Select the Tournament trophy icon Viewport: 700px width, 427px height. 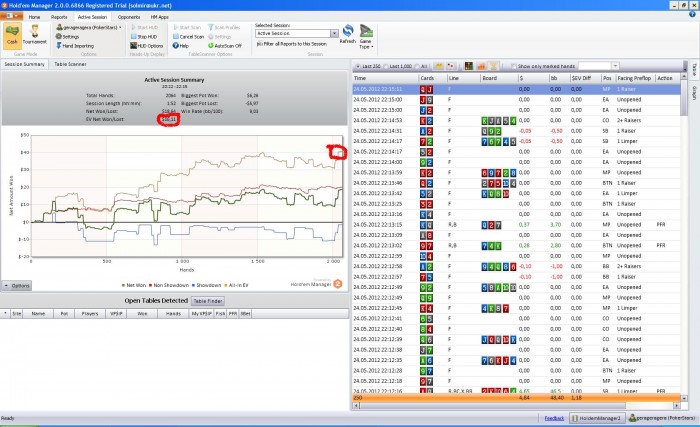pyautogui.click(x=34, y=35)
